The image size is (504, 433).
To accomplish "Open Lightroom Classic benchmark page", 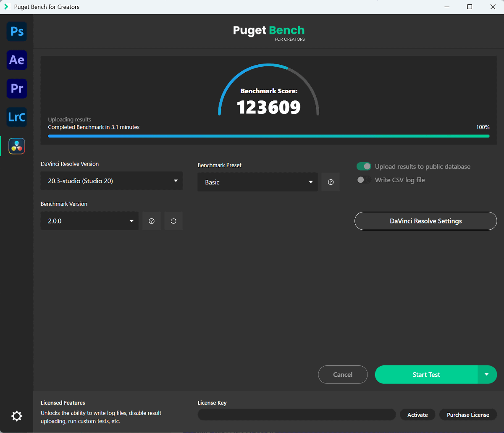I will tap(17, 117).
